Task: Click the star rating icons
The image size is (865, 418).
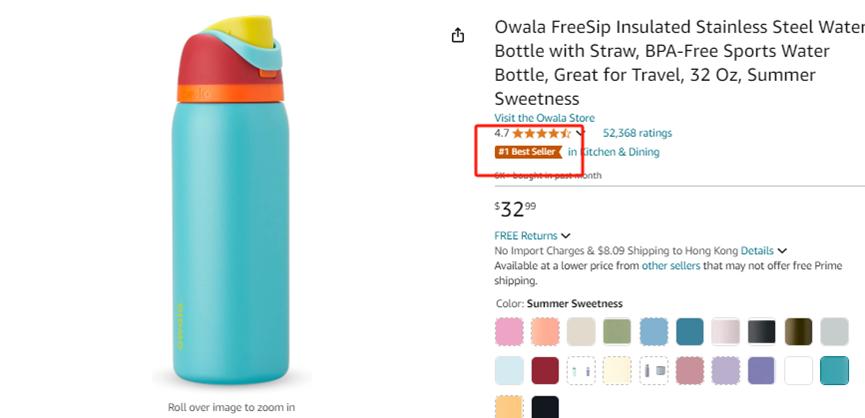Action: (x=541, y=133)
